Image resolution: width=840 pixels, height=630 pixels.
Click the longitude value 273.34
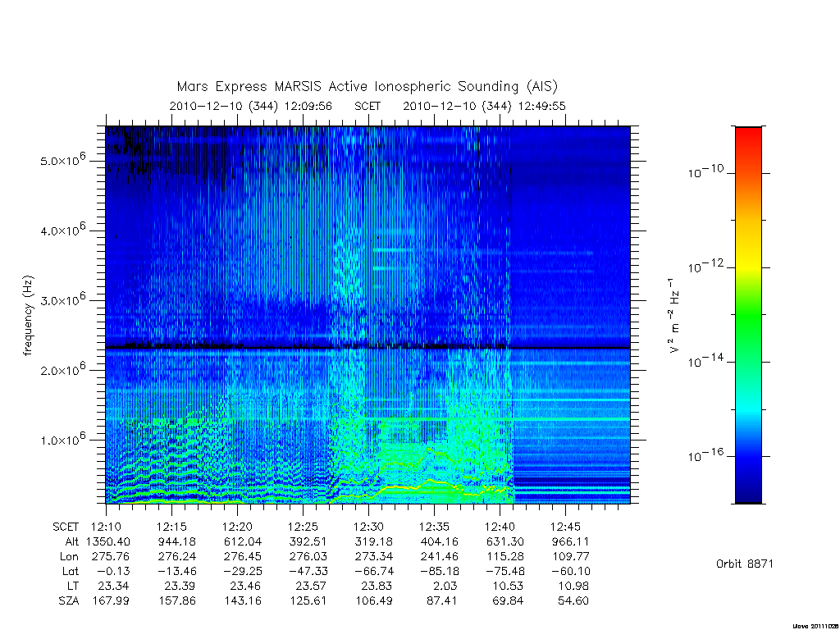(x=374, y=557)
